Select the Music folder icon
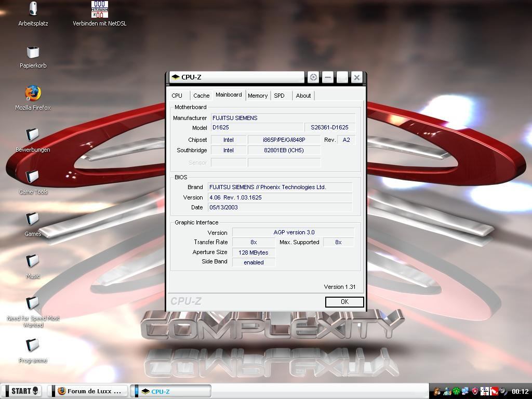This screenshot has width=532, height=399. [33, 267]
